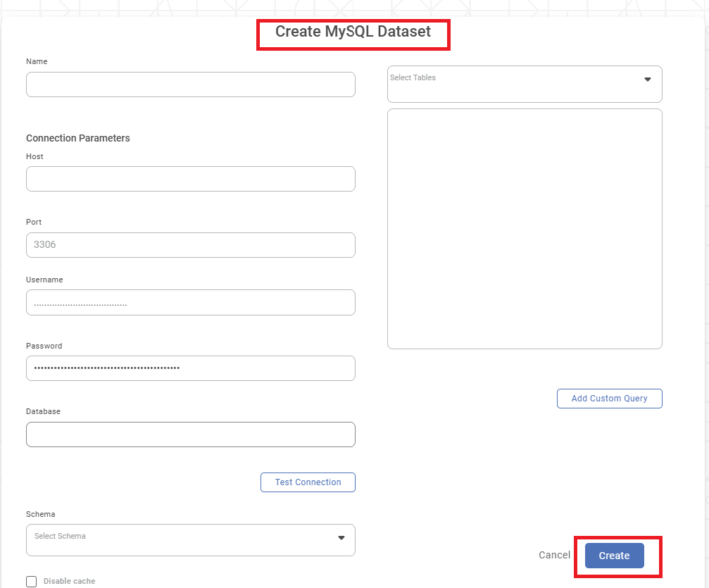Expand the Select Schema dropdown arrow
The width and height of the screenshot is (709, 588).
click(x=341, y=538)
